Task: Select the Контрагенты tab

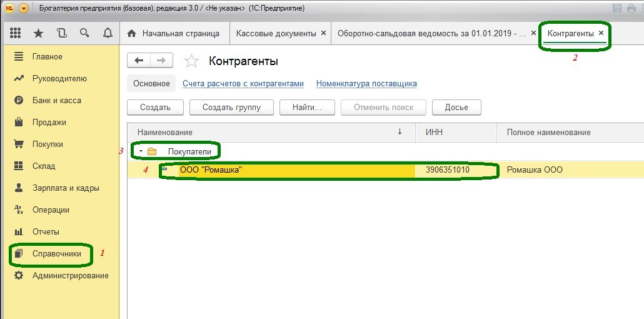Action: tap(570, 34)
